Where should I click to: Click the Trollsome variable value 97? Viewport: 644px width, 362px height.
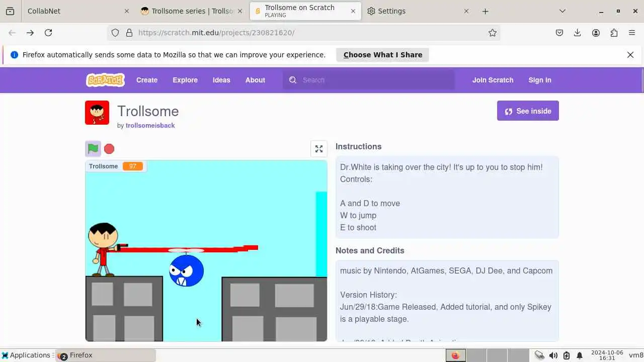tap(133, 166)
